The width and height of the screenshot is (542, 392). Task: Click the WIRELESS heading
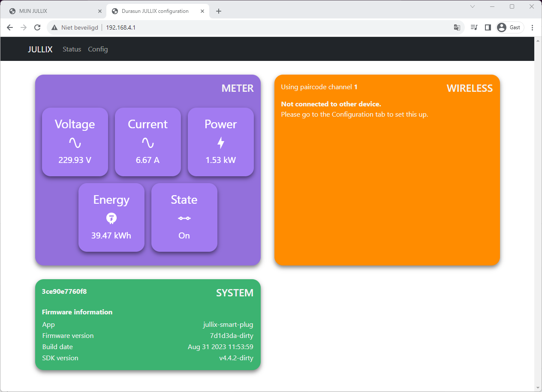click(x=470, y=88)
